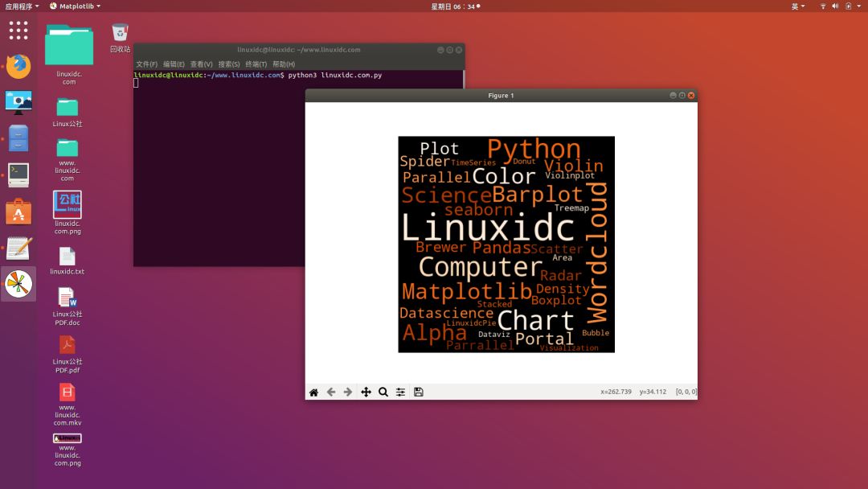
Task: Click the Matplotlib icon in the dock
Action: tap(18, 284)
